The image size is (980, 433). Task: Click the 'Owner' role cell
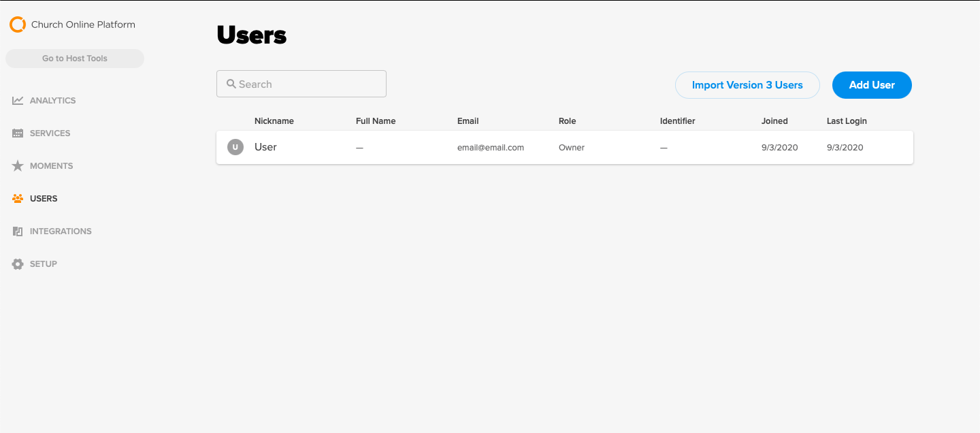pos(572,148)
